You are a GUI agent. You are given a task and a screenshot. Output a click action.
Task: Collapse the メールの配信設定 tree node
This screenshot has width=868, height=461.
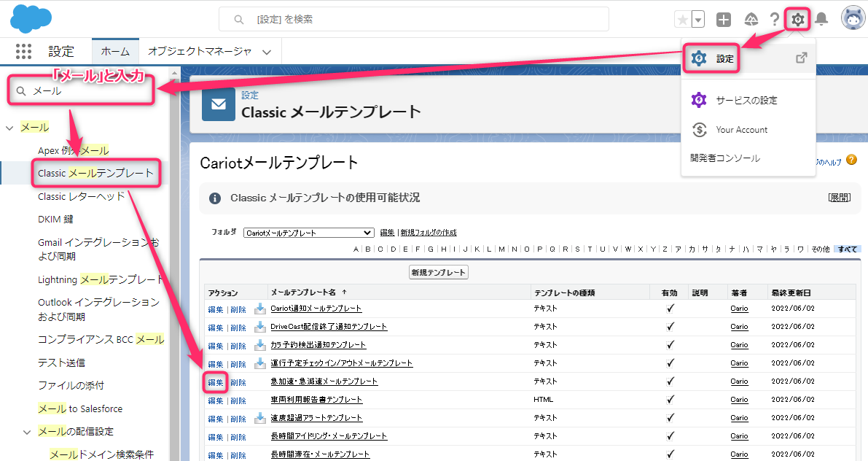coord(26,432)
